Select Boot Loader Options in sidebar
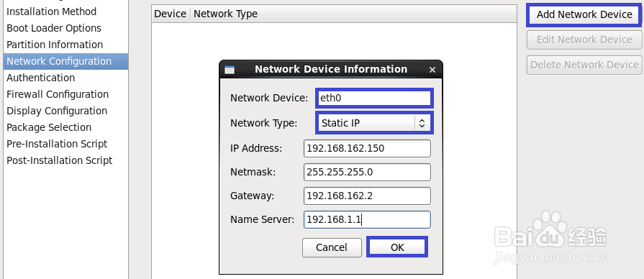 (x=65, y=28)
